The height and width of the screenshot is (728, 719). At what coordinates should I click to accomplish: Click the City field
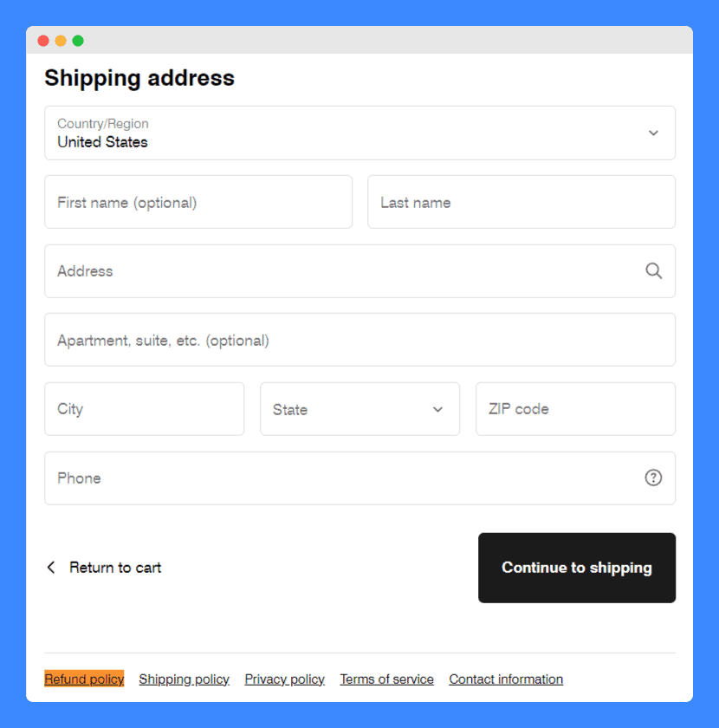click(x=144, y=409)
